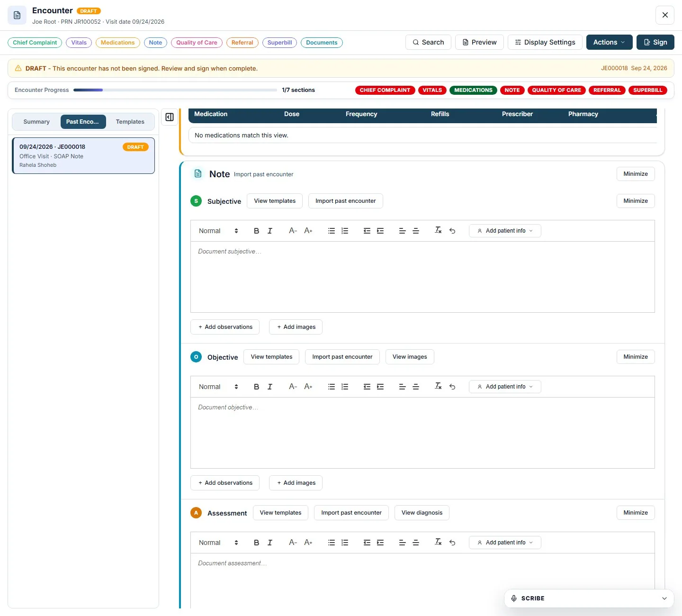Open the Templates tab
This screenshot has width=682, height=616.
[x=130, y=122]
